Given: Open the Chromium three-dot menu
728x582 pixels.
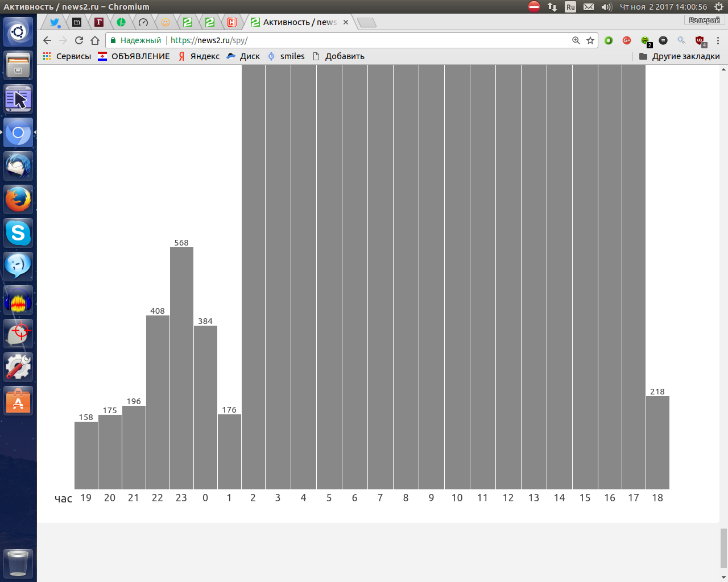Looking at the screenshot, I should coord(718,40).
